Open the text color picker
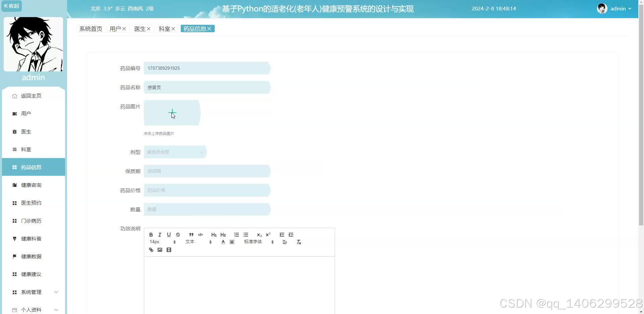 tap(223, 242)
